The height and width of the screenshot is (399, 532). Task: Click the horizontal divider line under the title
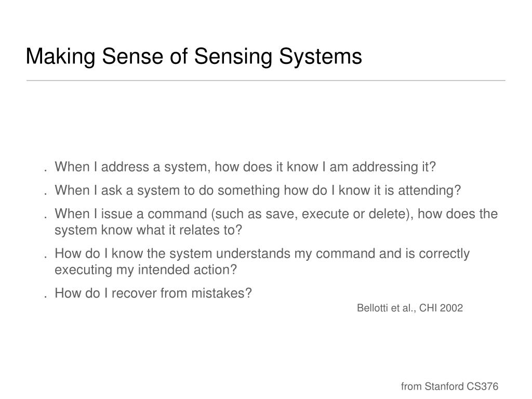(x=265, y=81)
